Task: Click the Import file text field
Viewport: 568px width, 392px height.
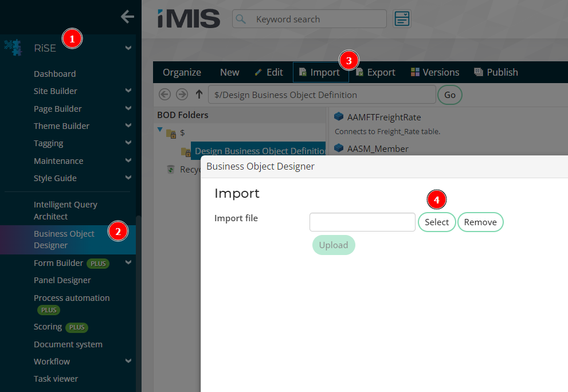Action: tap(362, 222)
